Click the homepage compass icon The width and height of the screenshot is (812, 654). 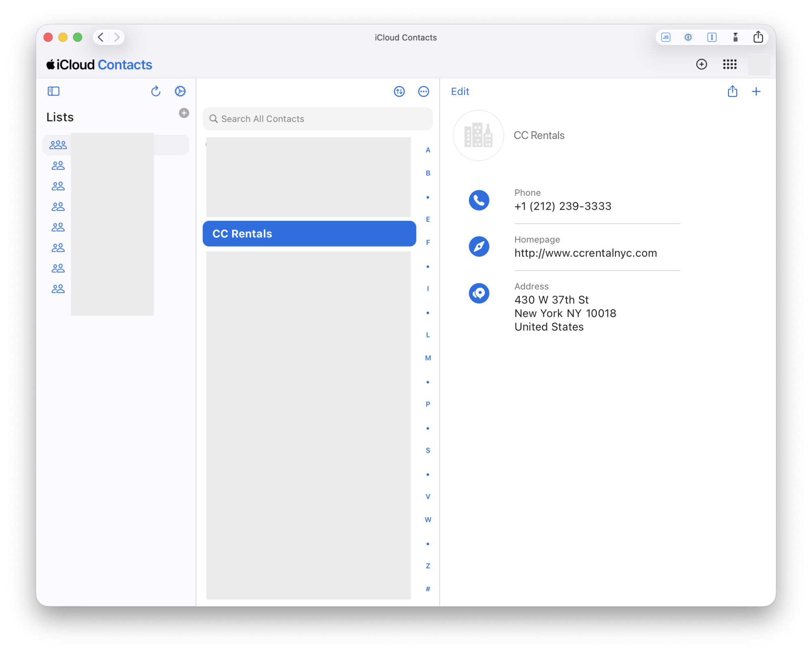479,247
